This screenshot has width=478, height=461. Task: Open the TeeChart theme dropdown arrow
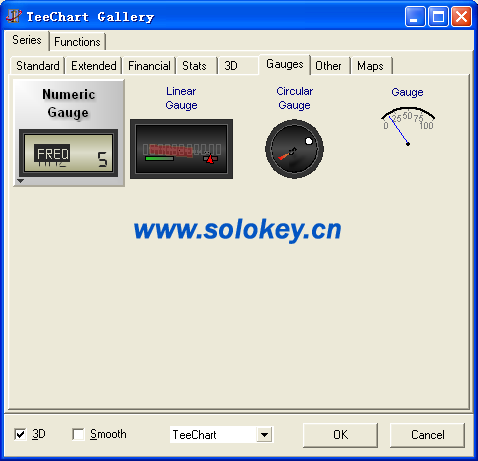[x=264, y=435]
